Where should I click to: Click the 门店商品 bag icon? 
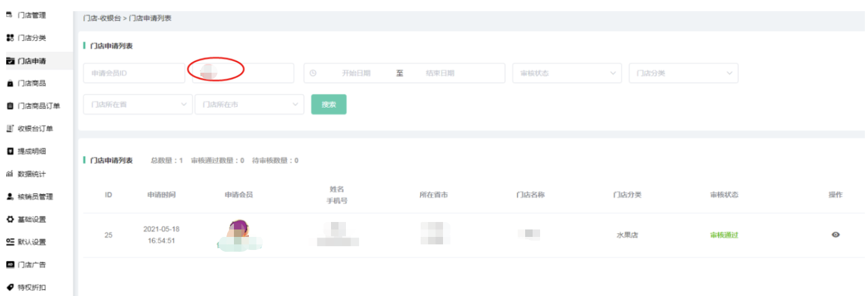coord(9,83)
